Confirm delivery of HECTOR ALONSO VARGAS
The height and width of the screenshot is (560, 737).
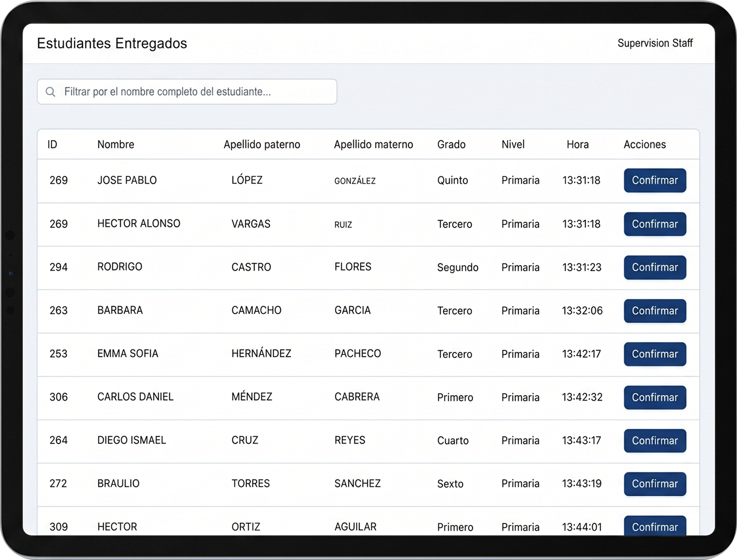(654, 224)
